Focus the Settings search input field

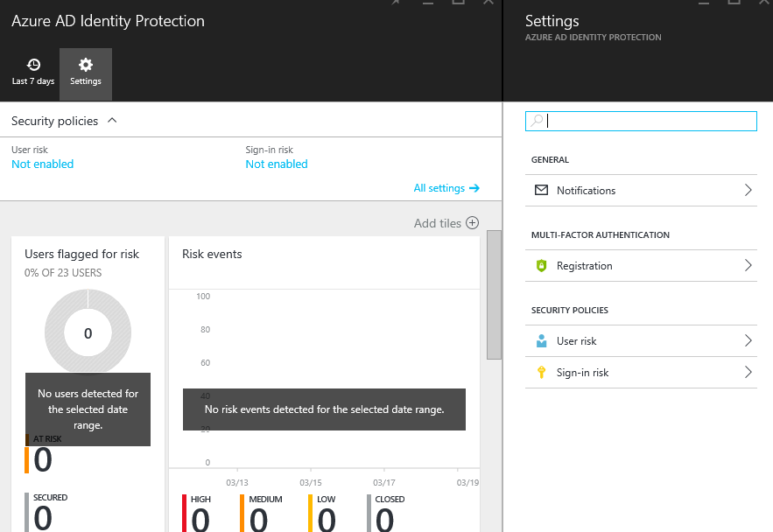tap(648, 122)
